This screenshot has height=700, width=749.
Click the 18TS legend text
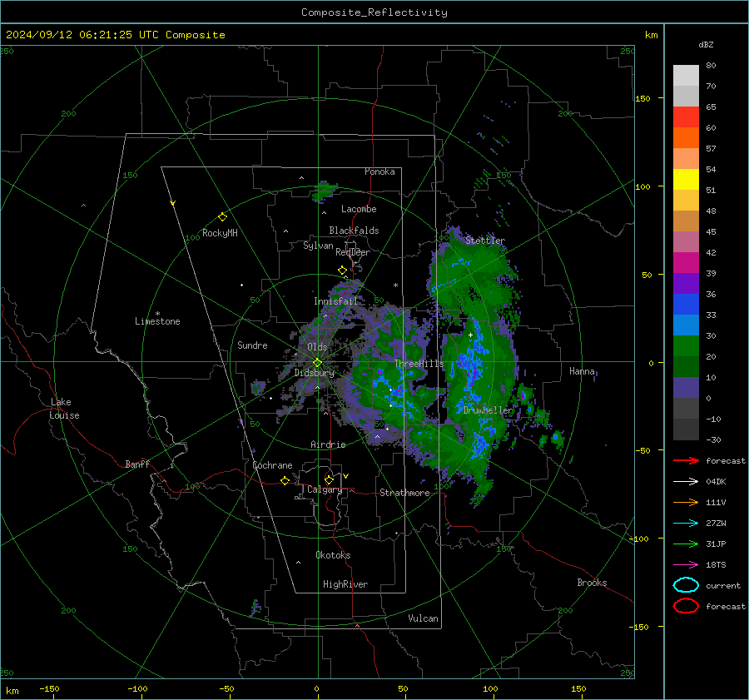(x=716, y=565)
